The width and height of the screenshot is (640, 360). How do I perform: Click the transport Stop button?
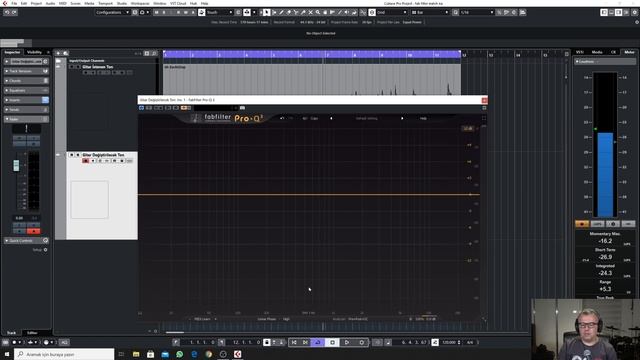pos(332,342)
